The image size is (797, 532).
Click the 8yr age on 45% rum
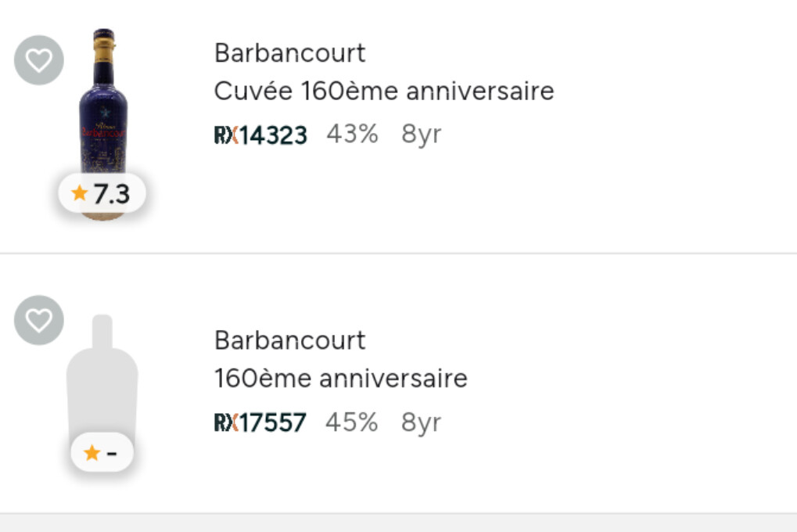(421, 422)
